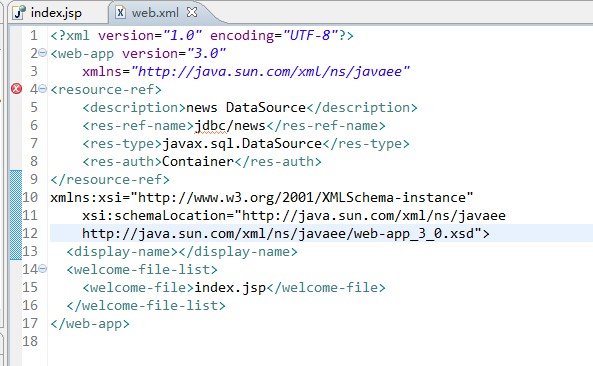593x366 pixels.
Task: Click the xmlns java.sun.com javaee URL on line 3
Action: coord(270,71)
